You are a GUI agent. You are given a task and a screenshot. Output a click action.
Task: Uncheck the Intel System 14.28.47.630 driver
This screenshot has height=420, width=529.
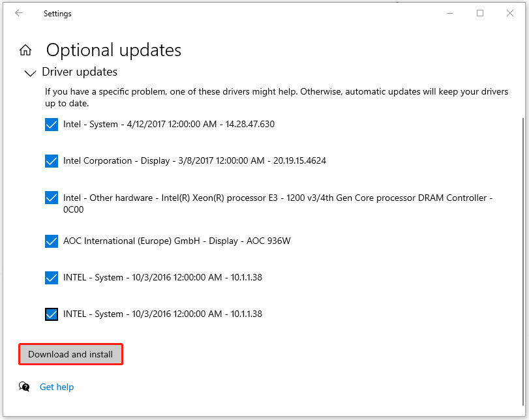coord(52,125)
